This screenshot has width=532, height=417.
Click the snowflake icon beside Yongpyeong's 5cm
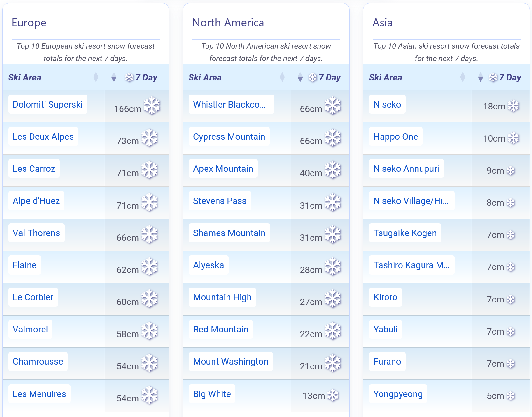[x=511, y=396]
